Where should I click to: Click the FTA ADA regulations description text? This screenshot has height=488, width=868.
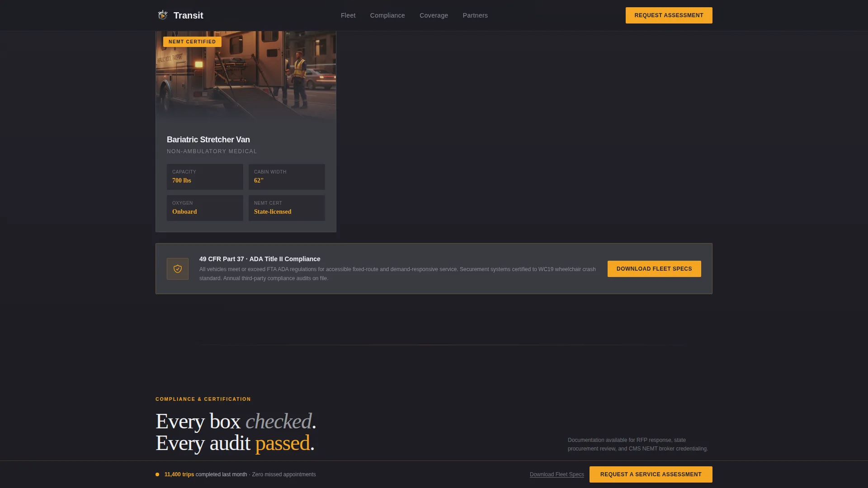(x=397, y=274)
